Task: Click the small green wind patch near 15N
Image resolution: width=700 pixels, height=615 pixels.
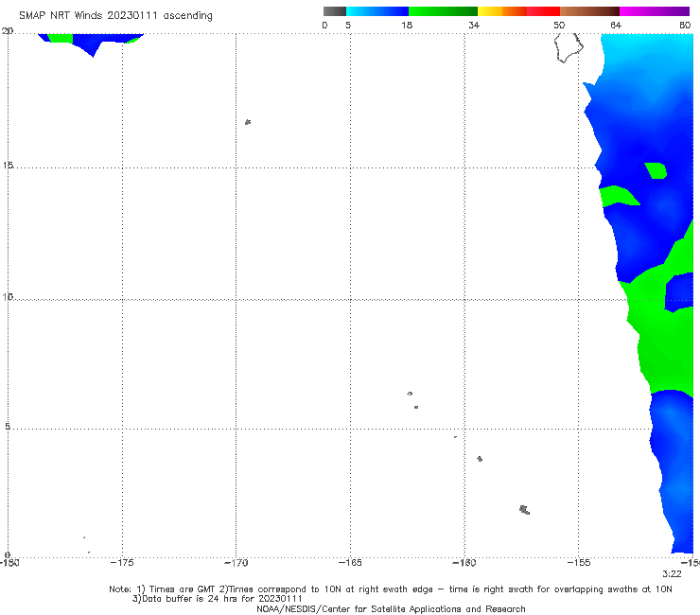Action: (x=656, y=170)
